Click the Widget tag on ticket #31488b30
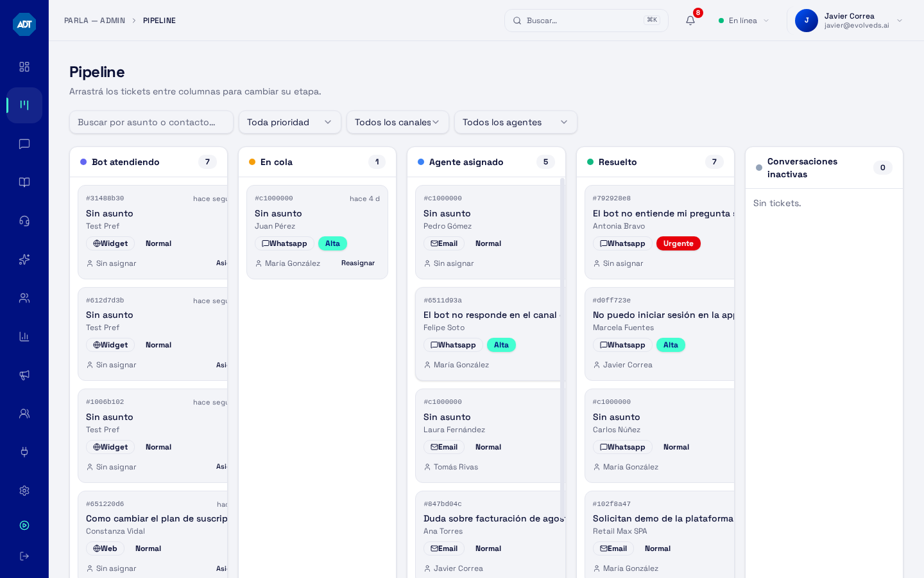Image resolution: width=924 pixels, height=578 pixels. pos(110,243)
